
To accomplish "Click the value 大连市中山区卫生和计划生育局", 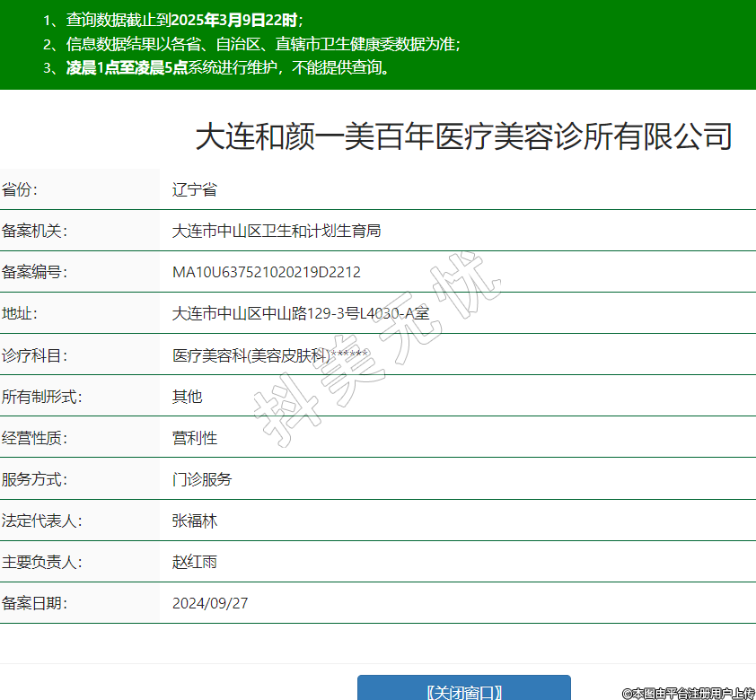I will 277,231.
